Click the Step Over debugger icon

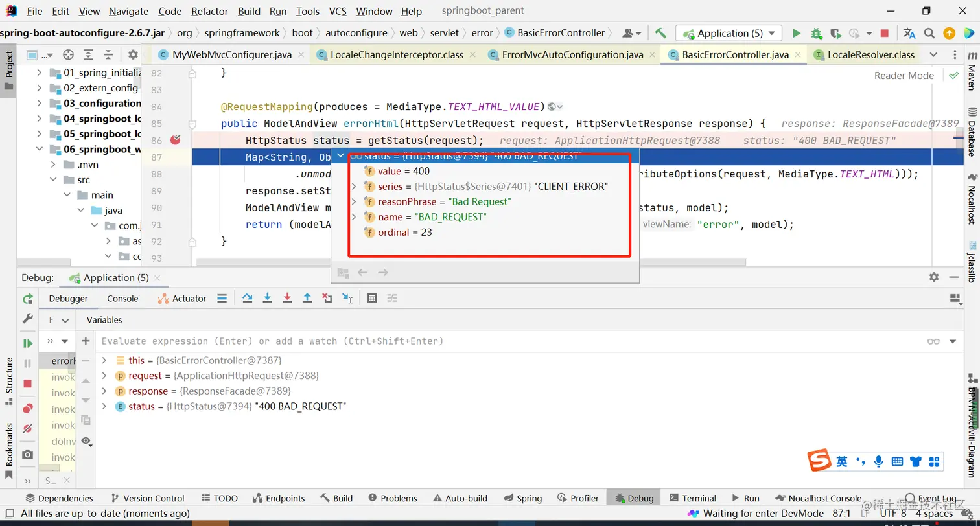pyautogui.click(x=248, y=298)
